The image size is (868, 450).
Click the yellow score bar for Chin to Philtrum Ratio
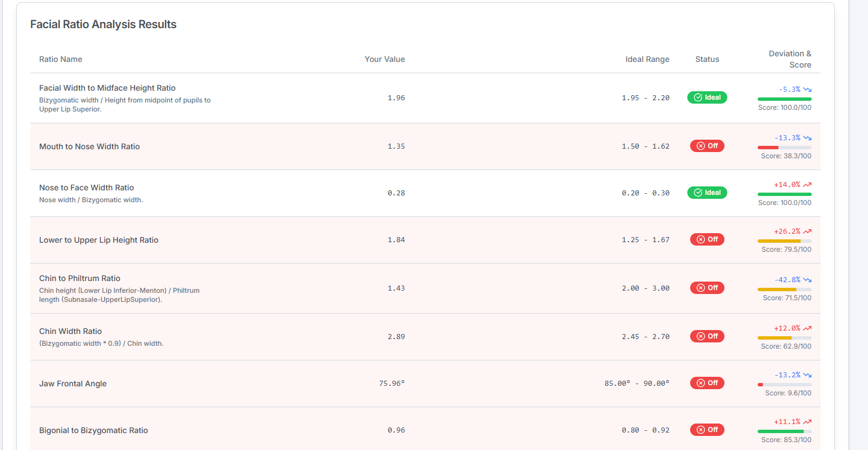[785, 289]
